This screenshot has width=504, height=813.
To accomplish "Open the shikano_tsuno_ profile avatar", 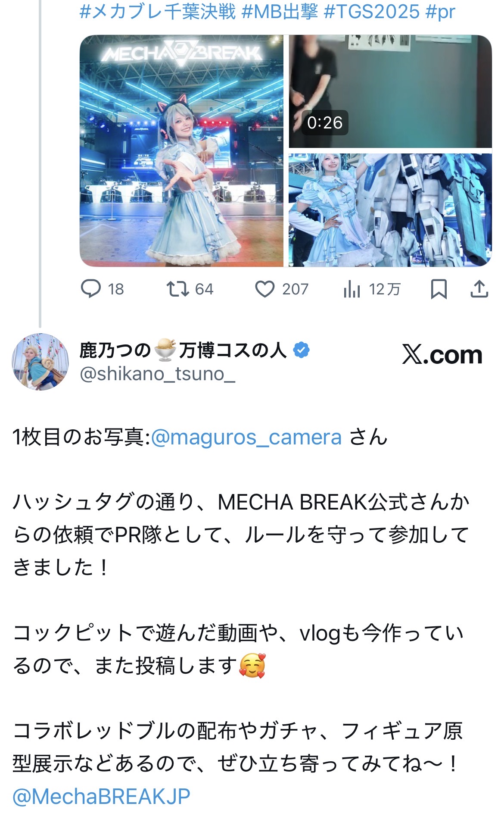I will click(40, 362).
